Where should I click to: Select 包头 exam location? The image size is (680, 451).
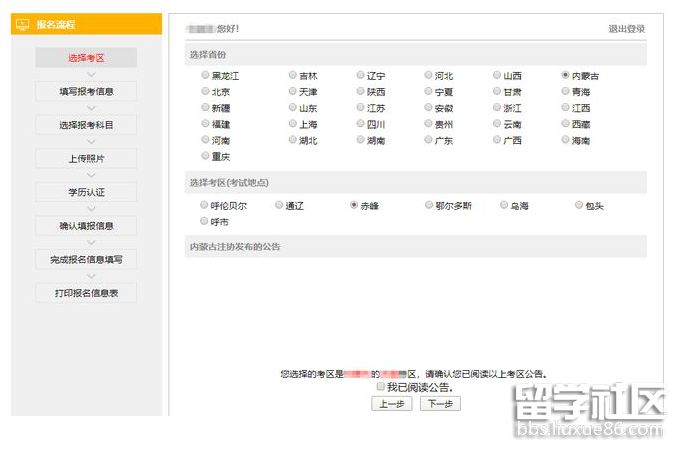tap(579, 205)
